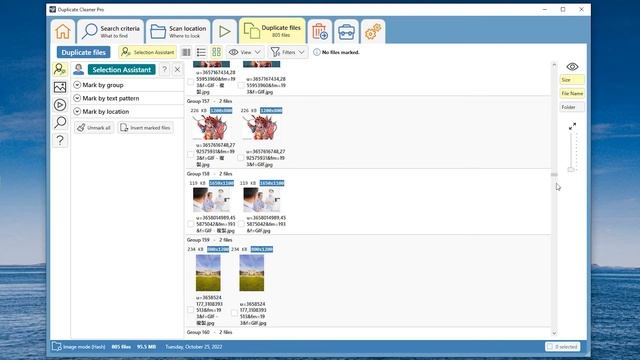The width and height of the screenshot is (640, 360).
Task: Select first doctors thumbnail in Group 158
Action: (211, 200)
